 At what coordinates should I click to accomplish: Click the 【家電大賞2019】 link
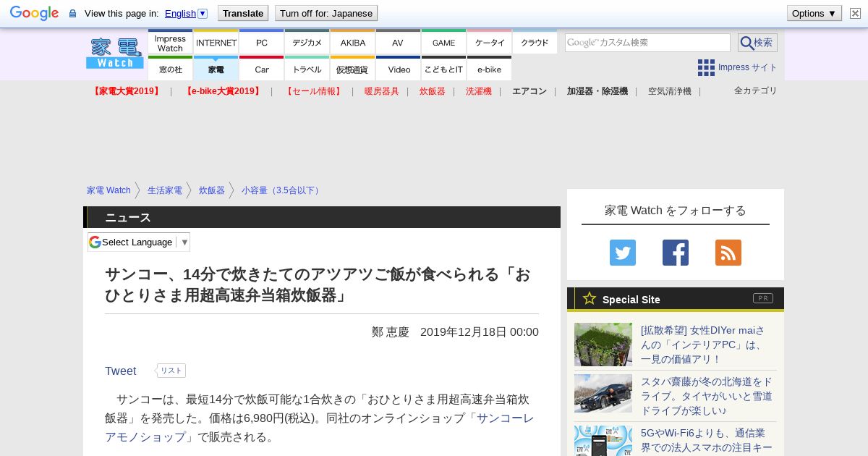pyautogui.click(x=127, y=91)
